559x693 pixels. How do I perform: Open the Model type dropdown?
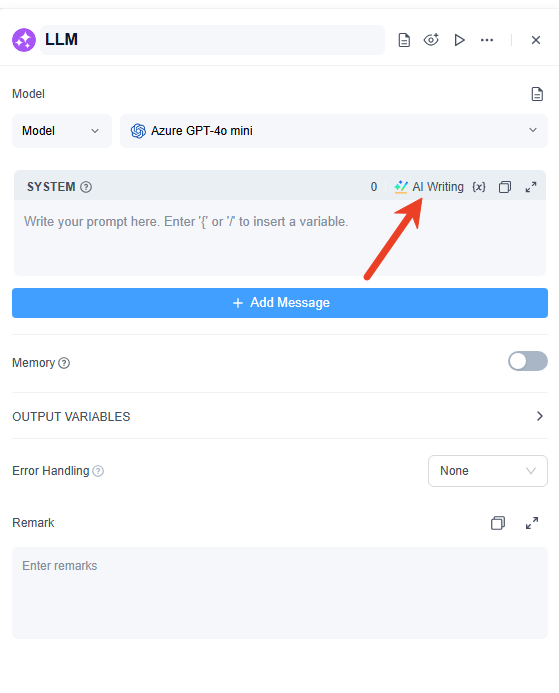(61, 131)
